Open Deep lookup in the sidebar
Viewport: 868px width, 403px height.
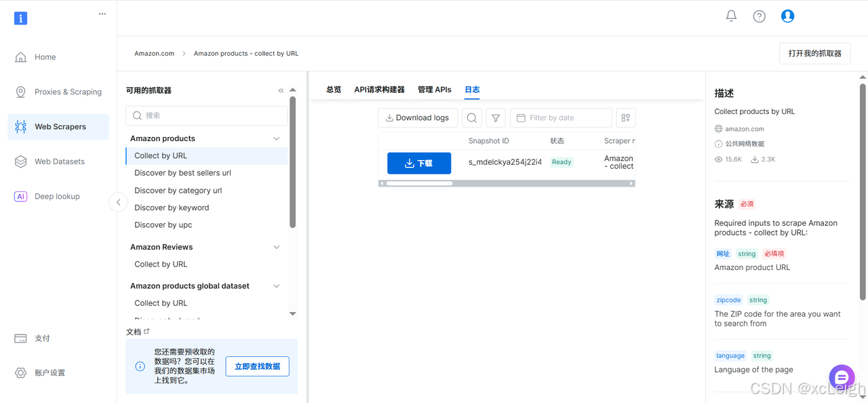click(x=58, y=197)
